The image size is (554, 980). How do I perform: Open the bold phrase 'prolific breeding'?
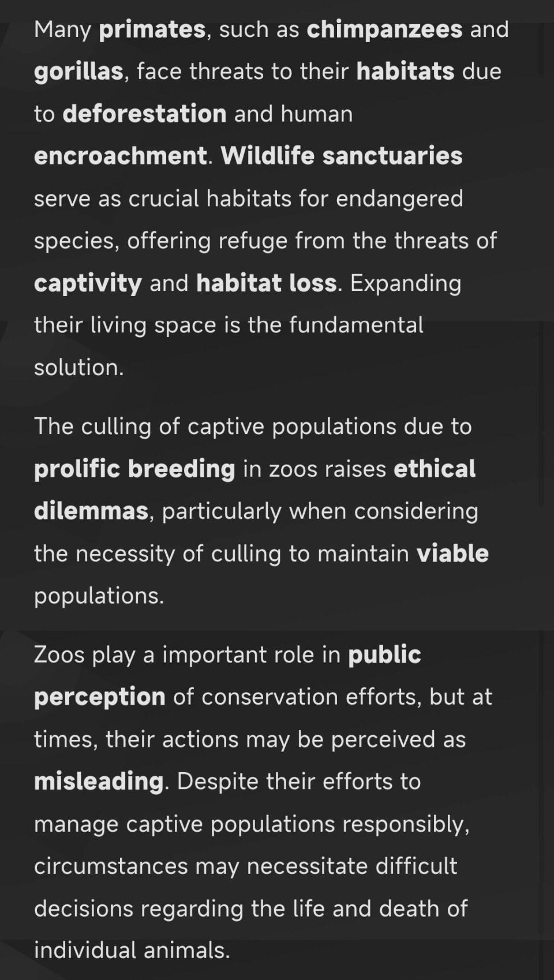click(134, 469)
